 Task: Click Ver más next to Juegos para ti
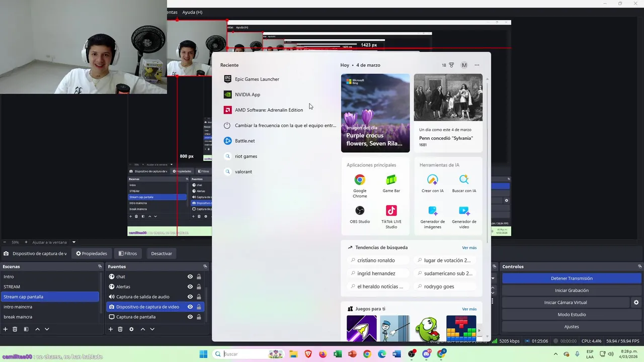pyautogui.click(x=469, y=309)
